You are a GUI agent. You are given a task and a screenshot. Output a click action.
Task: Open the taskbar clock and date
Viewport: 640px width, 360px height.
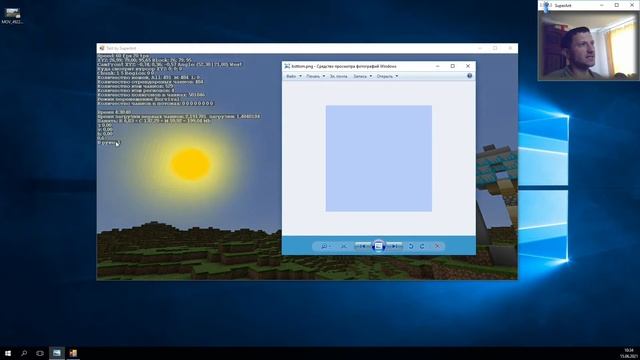pyautogui.click(x=628, y=353)
